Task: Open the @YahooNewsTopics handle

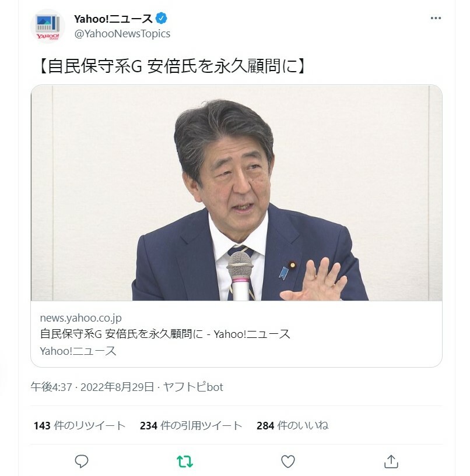Action: coord(122,33)
